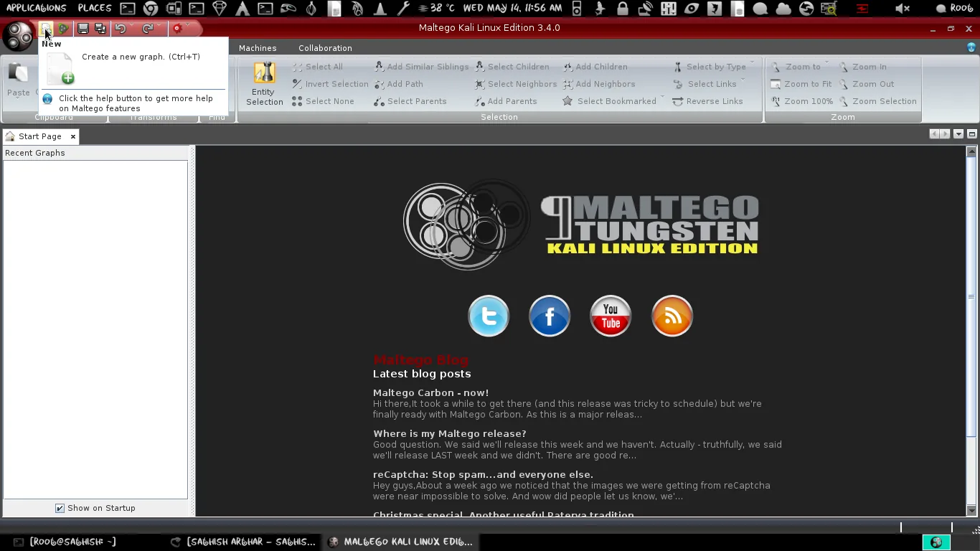Click Add Children
This screenshot has width=980, height=551.
(595, 67)
